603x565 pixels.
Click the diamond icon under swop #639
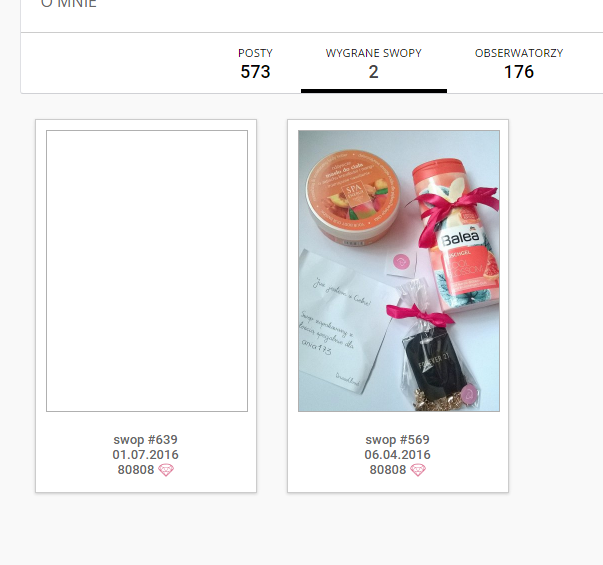coord(166,470)
